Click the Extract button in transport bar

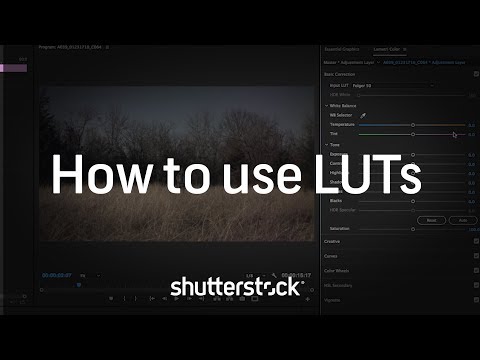tap(229, 299)
